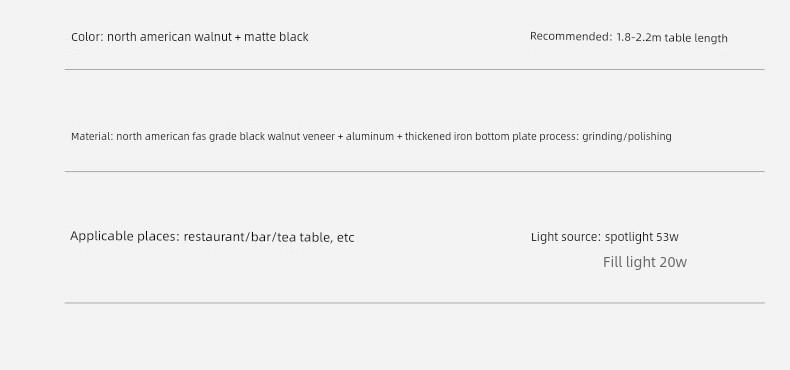790x370 pixels.
Task: Click 'process: grinding/polishing' text
Action: click(x=606, y=137)
